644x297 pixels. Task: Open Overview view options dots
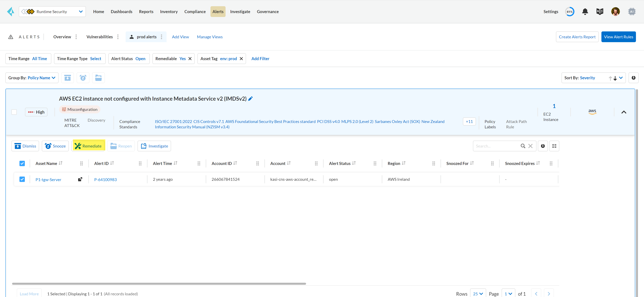76,37
